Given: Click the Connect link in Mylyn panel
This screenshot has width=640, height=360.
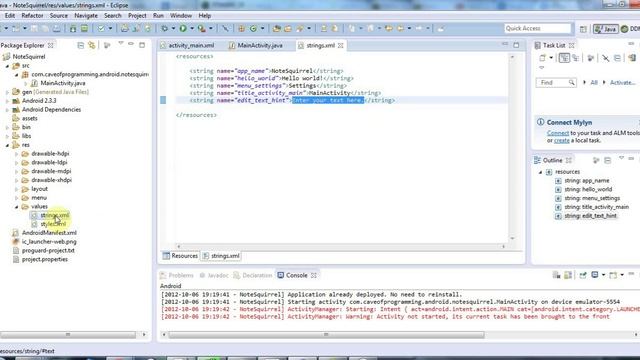Looking at the screenshot, I should click(558, 133).
